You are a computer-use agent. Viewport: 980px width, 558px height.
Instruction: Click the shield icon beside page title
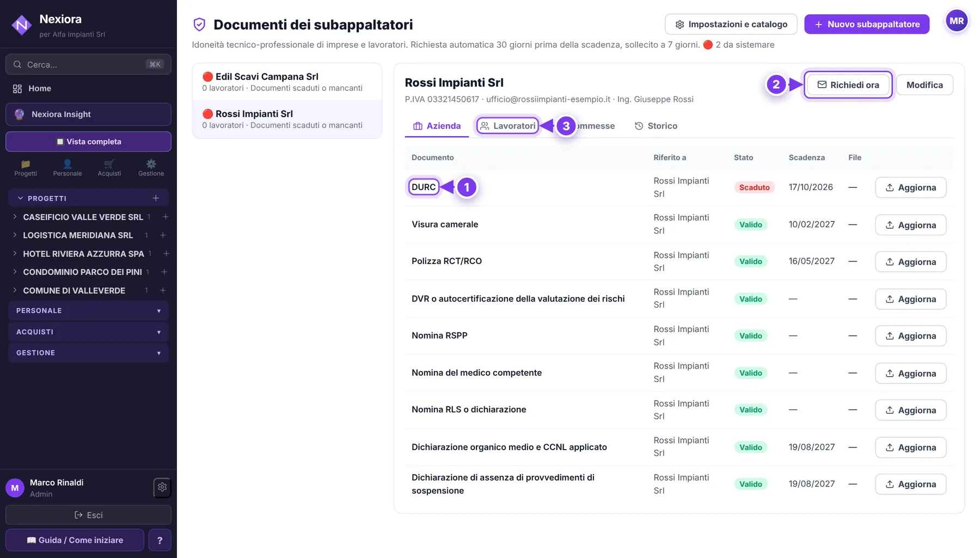(x=199, y=24)
